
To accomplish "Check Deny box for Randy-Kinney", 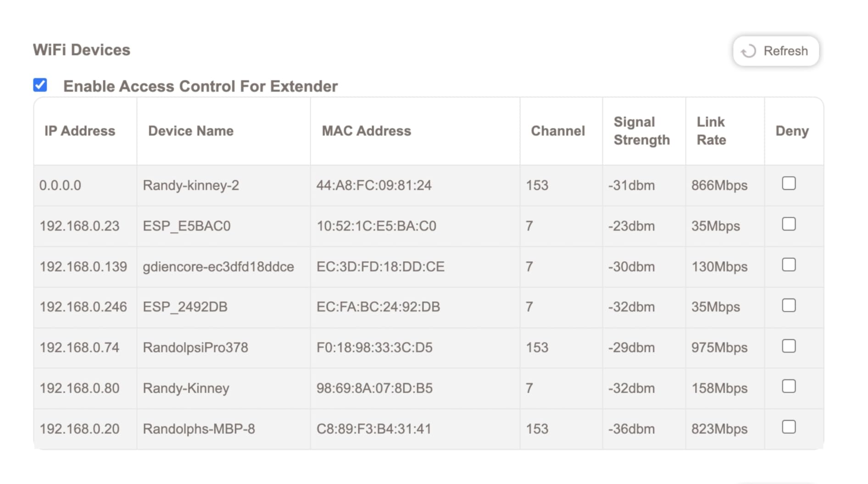I will click(789, 386).
